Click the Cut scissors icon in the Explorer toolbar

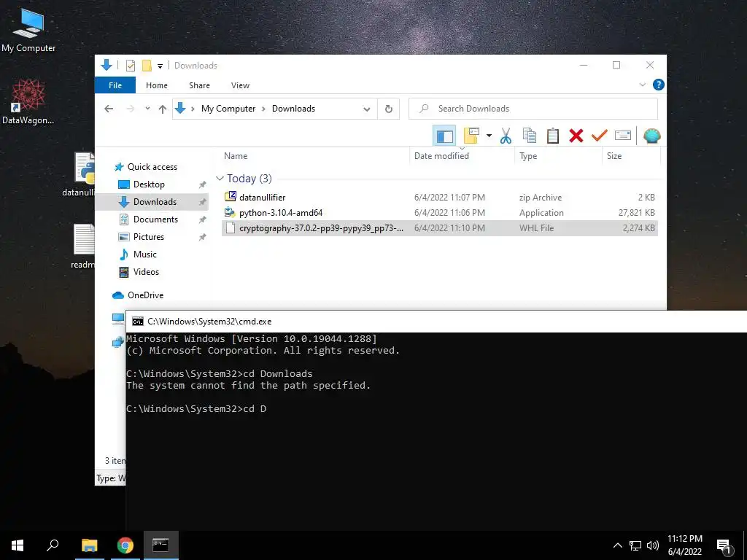click(506, 136)
